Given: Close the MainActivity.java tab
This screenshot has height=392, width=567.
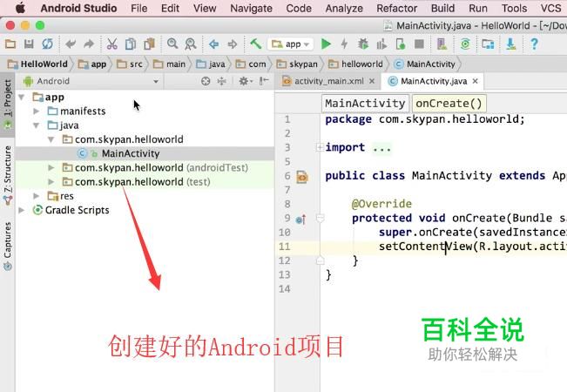Looking at the screenshot, I should 476,81.
